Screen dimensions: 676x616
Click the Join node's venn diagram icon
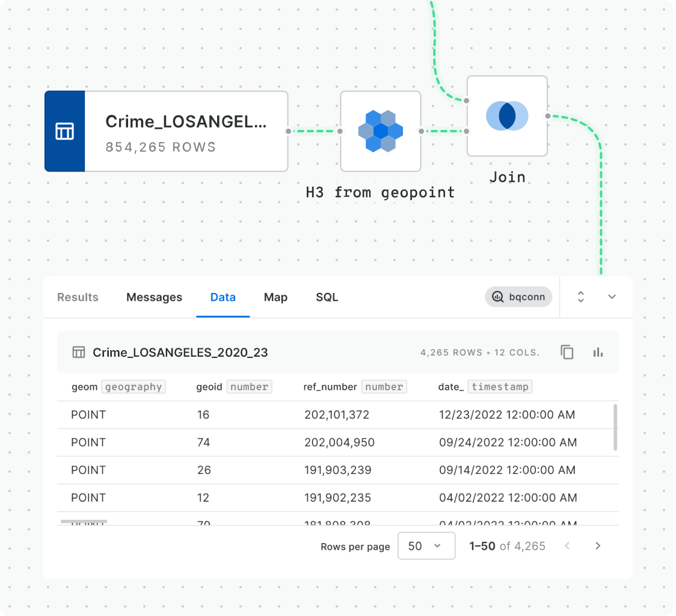click(x=507, y=115)
